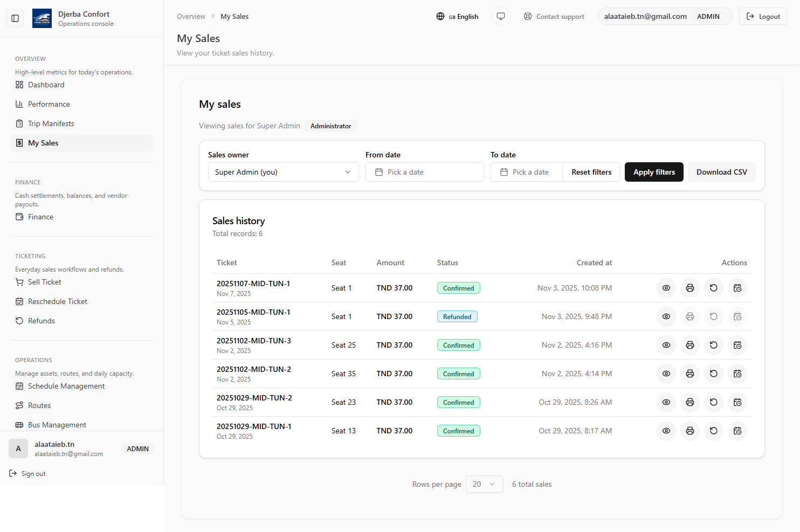The width and height of the screenshot is (800, 532).
Task: Click the Djerba Confort logo
Action: coord(42,18)
